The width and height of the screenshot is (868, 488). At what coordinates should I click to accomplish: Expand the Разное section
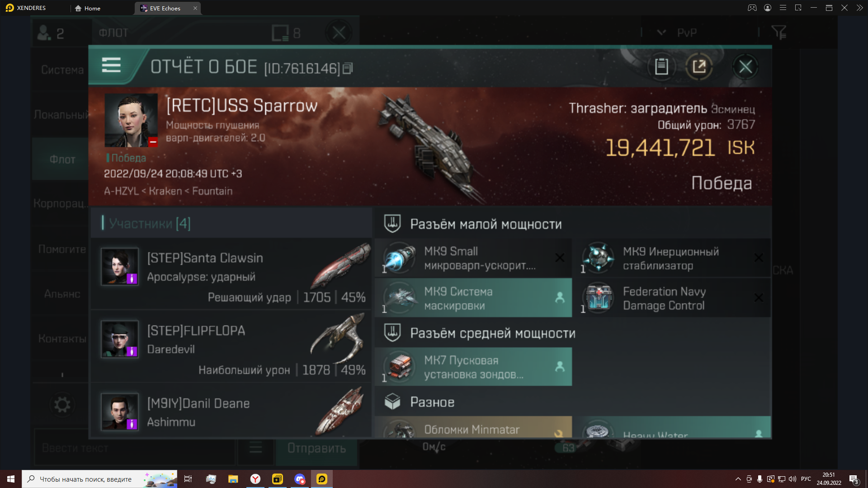tap(431, 402)
